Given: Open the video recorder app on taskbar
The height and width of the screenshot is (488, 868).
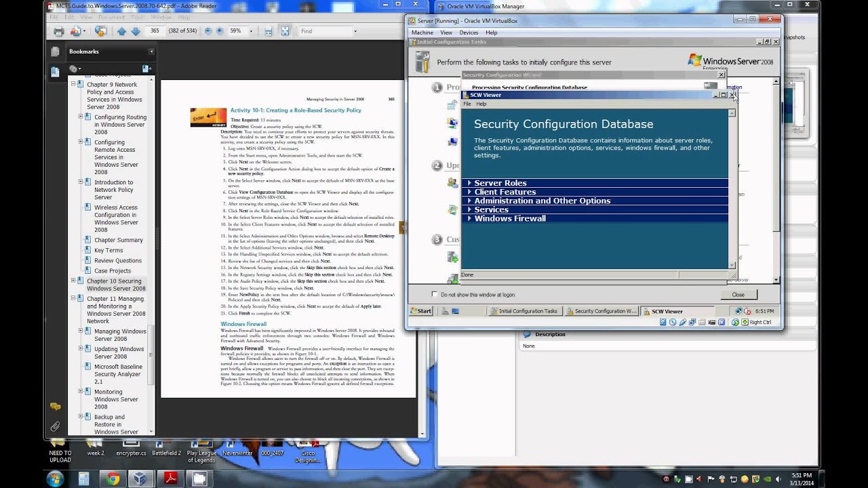Looking at the screenshot, I should (x=199, y=479).
